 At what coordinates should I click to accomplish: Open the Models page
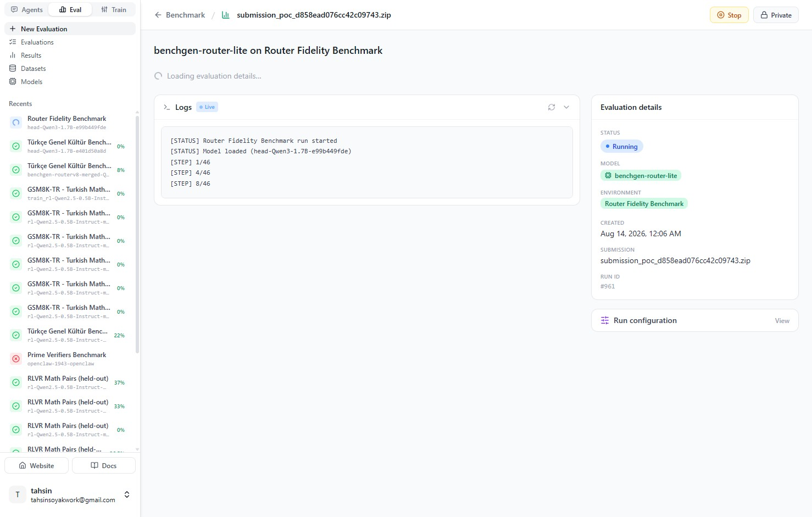(70, 82)
